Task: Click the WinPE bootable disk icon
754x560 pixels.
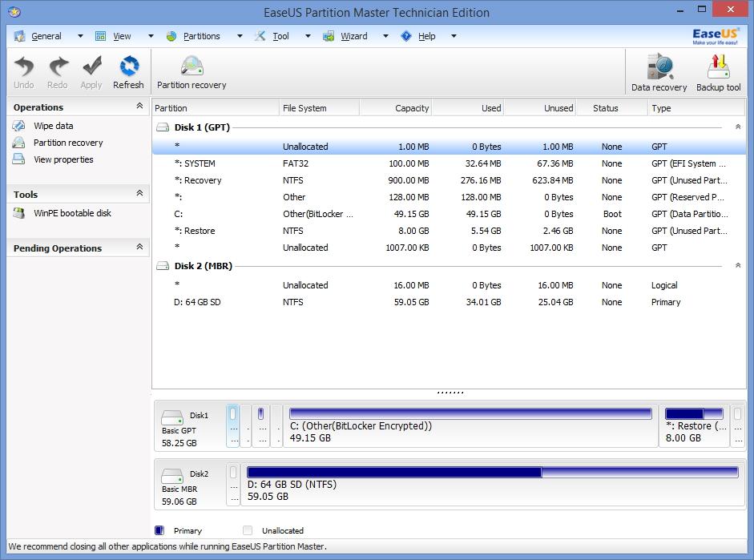Action: (x=18, y=213)
